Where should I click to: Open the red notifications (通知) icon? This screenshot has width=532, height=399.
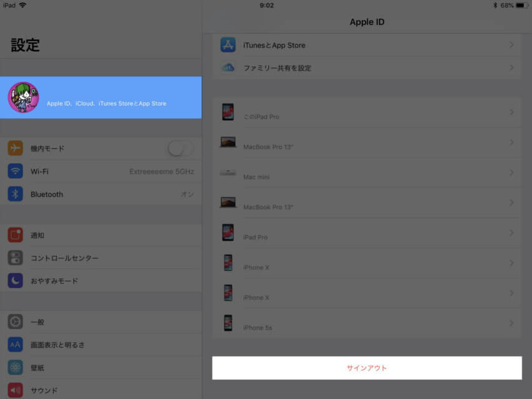[x=15, y=235]
